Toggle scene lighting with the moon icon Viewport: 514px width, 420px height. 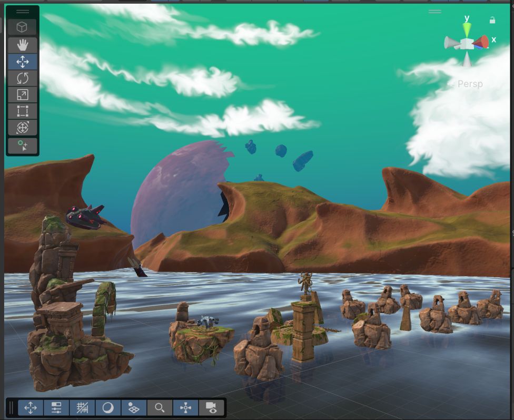click(x=107, y=407)
